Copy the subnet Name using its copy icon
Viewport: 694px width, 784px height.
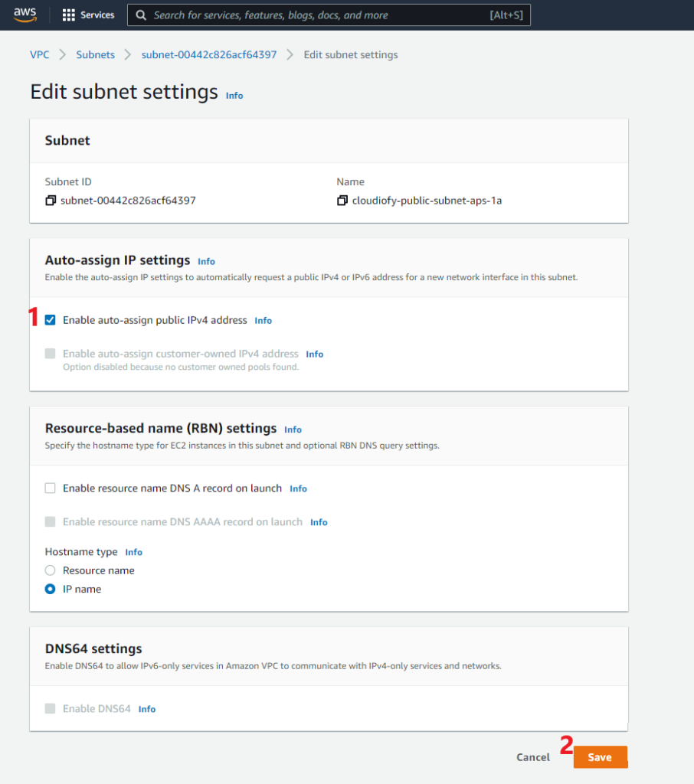coord(342,200)
